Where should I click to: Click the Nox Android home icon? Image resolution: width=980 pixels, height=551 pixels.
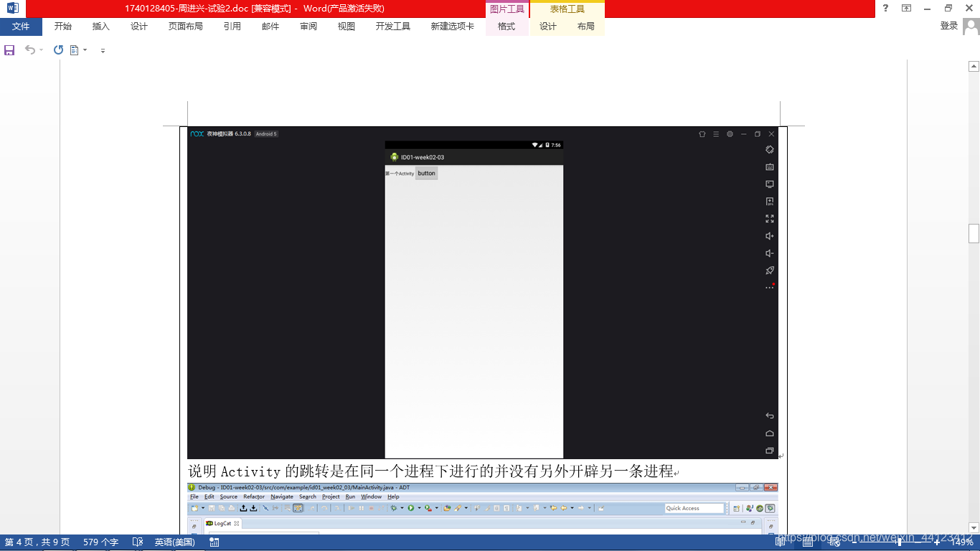click(770, 433)
